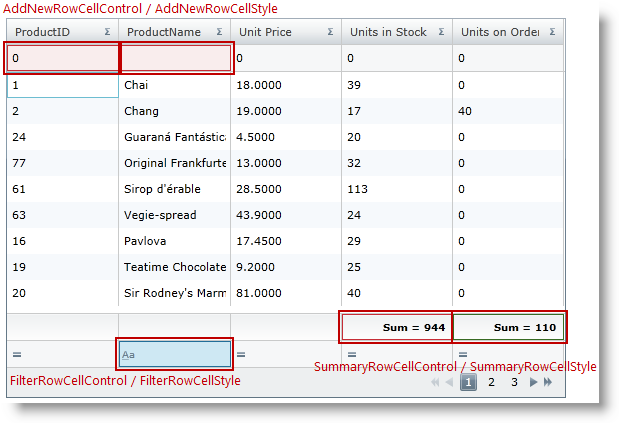
Task: Go to the previous page in pager
Action: coord(449,382)
